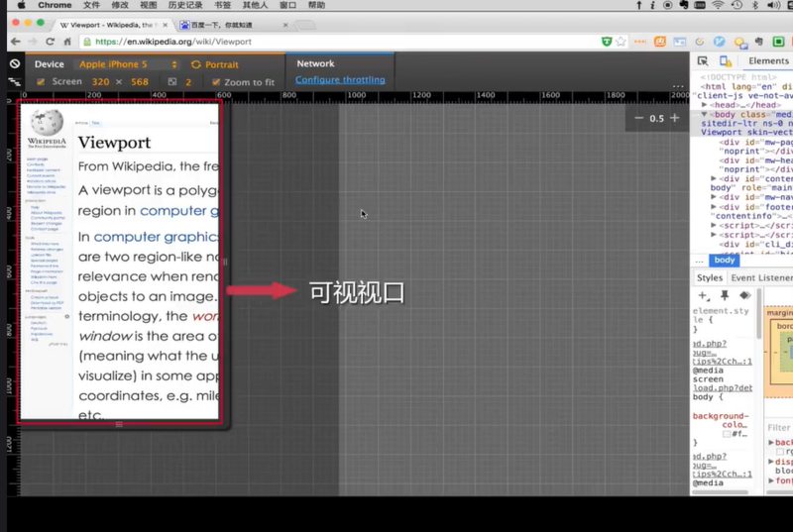Viewport: 793px width, 532px height.
Task: Expand the div id mw-nav node
Action: 714,197
